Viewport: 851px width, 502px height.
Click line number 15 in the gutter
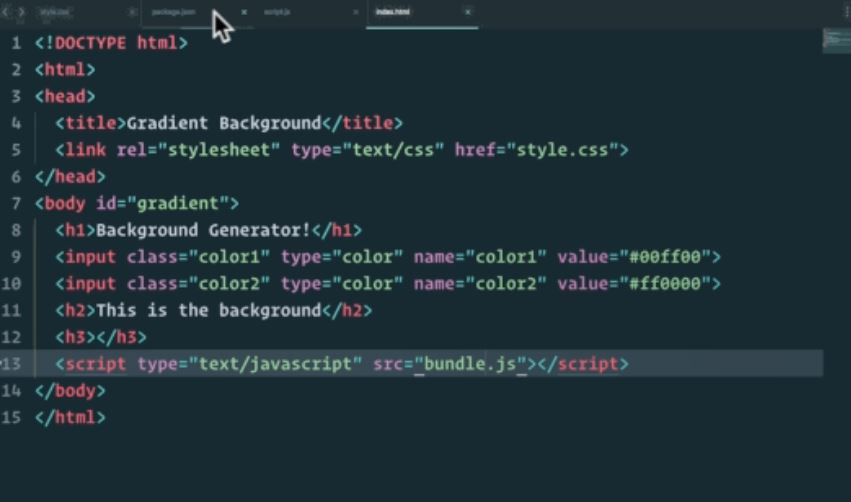[x=11, y=417]
